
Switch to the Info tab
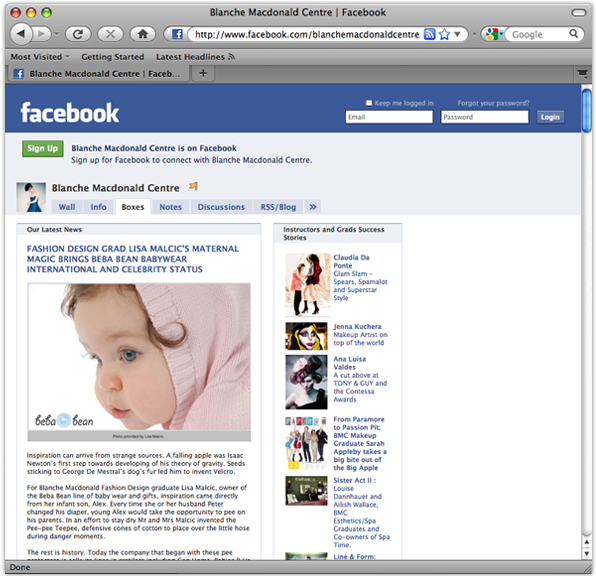pyautogui.click(x=98, y=207)
